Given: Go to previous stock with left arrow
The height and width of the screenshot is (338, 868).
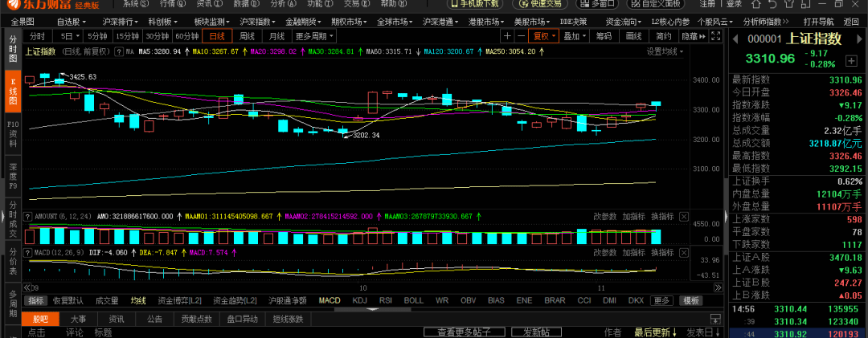Looking at the screenshot, I should pyautogui.click(x=734, y=38).
